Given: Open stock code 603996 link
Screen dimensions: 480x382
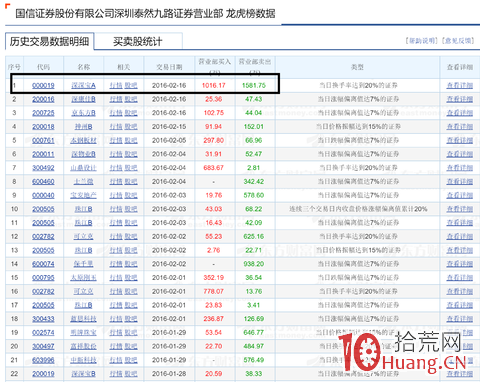Looking at the screenshot, I should [x=43, y=360].
